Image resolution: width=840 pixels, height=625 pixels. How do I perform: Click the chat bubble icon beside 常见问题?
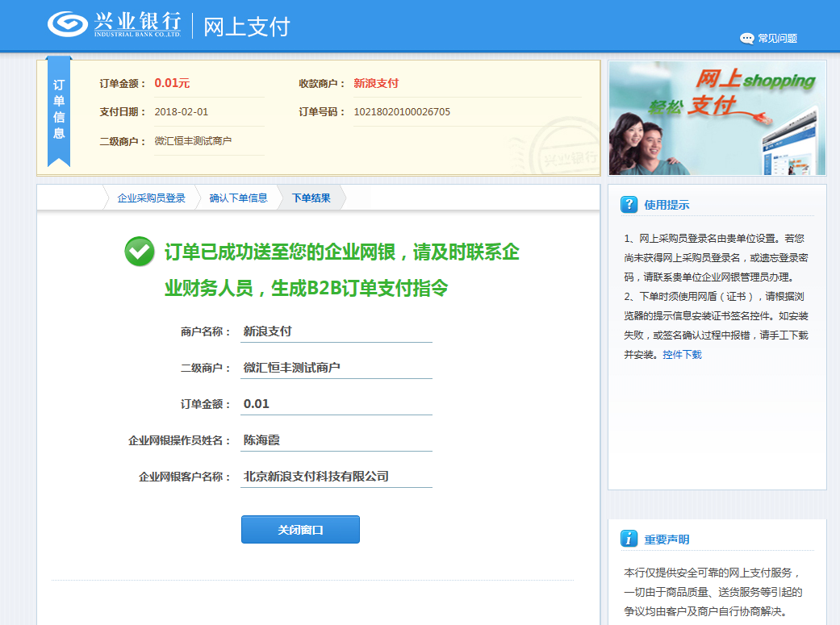tap(746, 39)
